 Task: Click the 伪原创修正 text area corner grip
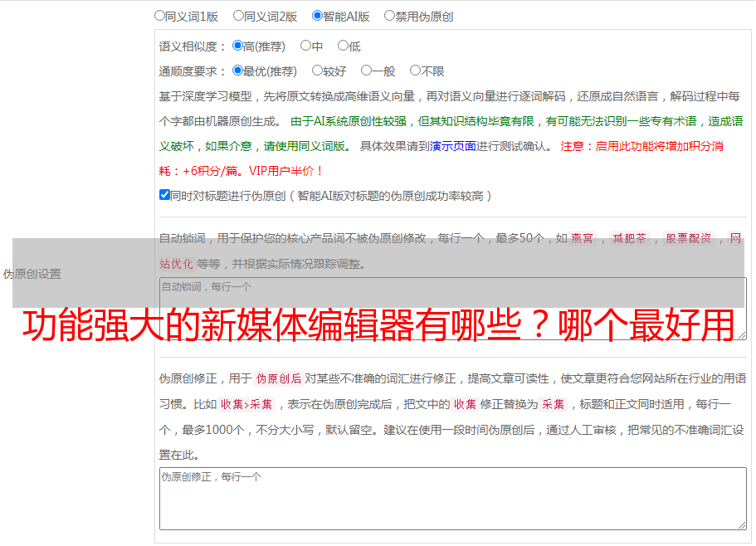click(x=742, y=525)
